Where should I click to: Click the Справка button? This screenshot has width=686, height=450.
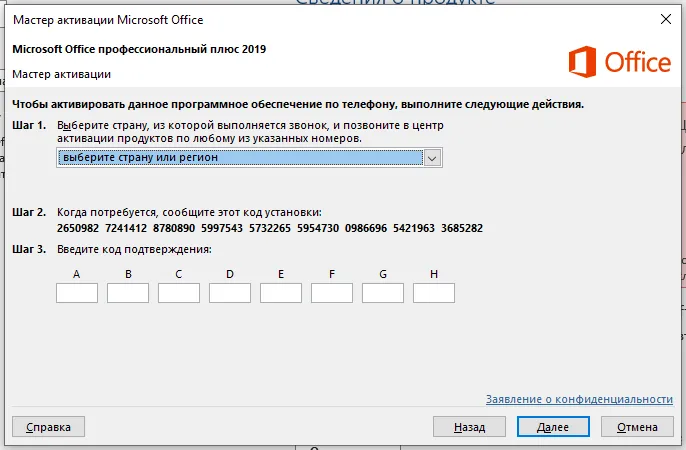48,427
